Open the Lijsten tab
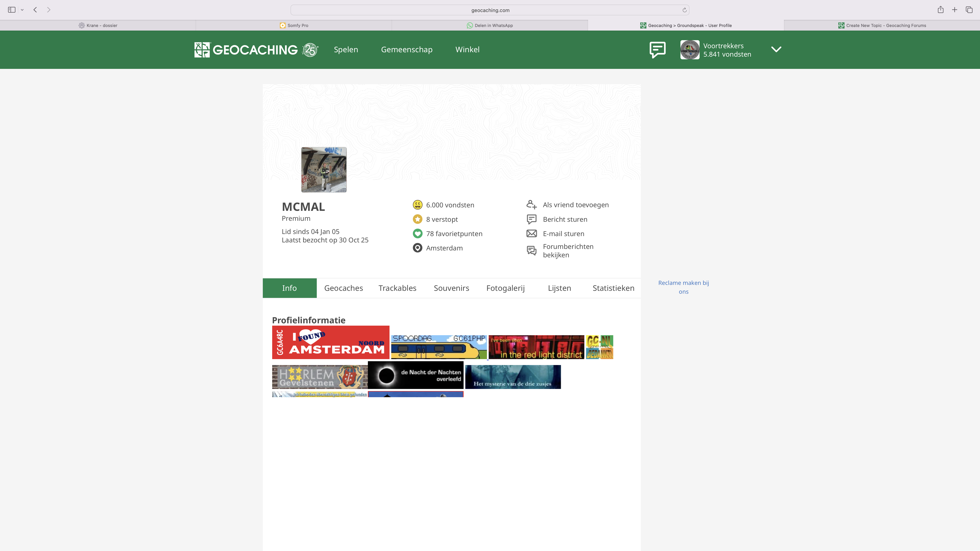 [x=559, y=288]
